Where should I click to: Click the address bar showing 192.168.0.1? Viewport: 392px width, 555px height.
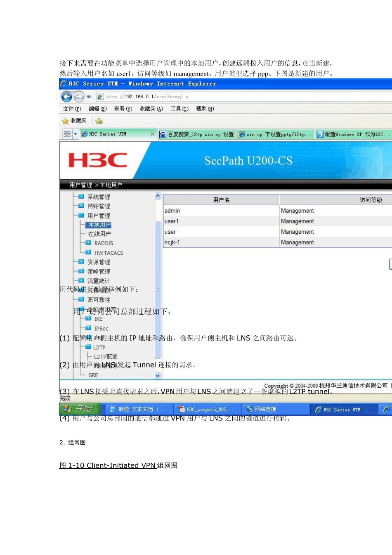point(243,97)
